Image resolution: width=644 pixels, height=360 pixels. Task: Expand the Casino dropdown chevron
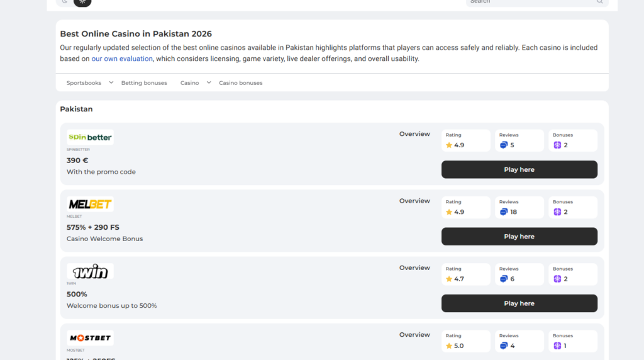209,82
